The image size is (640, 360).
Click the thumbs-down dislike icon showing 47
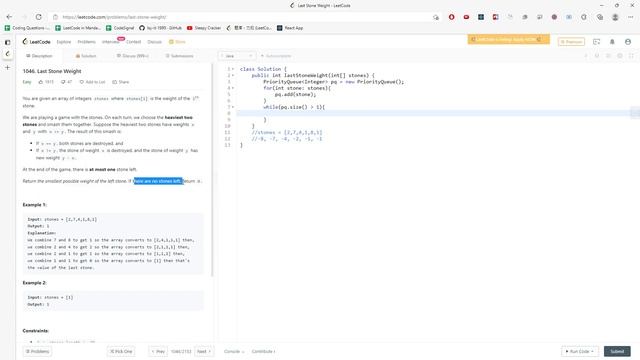(63, 82)
